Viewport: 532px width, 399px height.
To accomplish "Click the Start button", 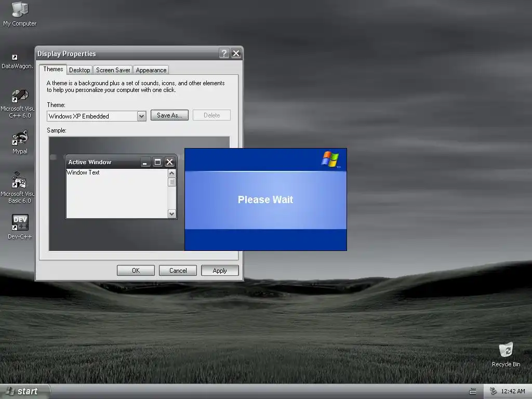I will coord(24,391).
